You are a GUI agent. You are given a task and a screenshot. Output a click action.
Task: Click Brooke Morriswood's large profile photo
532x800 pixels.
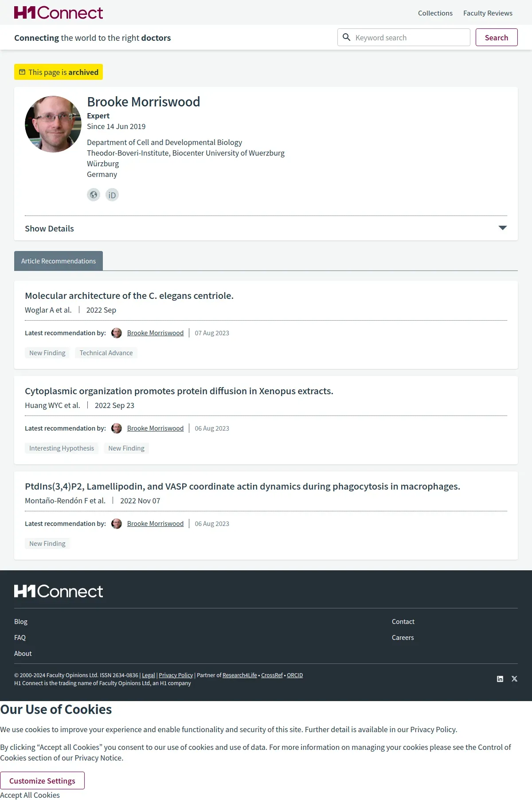(53, 124)
